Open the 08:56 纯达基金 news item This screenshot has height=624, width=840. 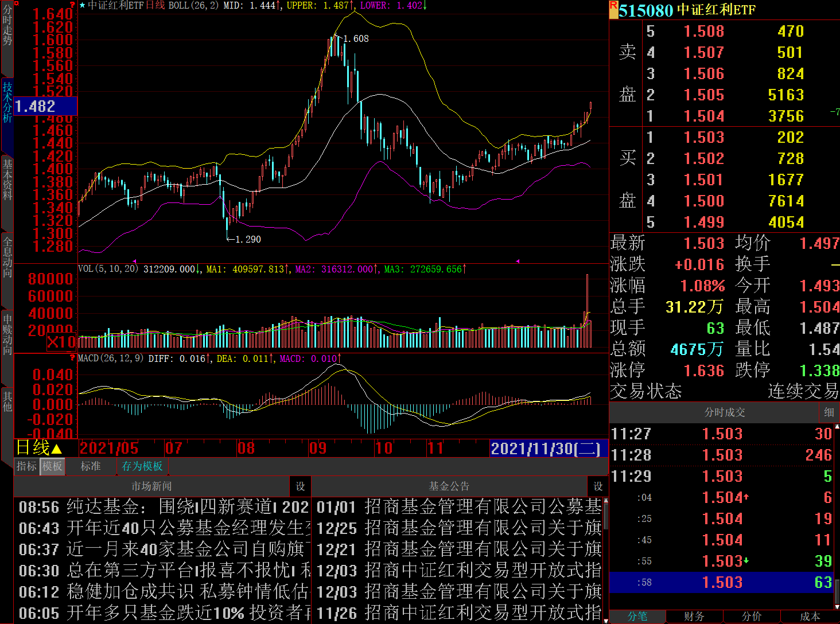tap(162, 507)
